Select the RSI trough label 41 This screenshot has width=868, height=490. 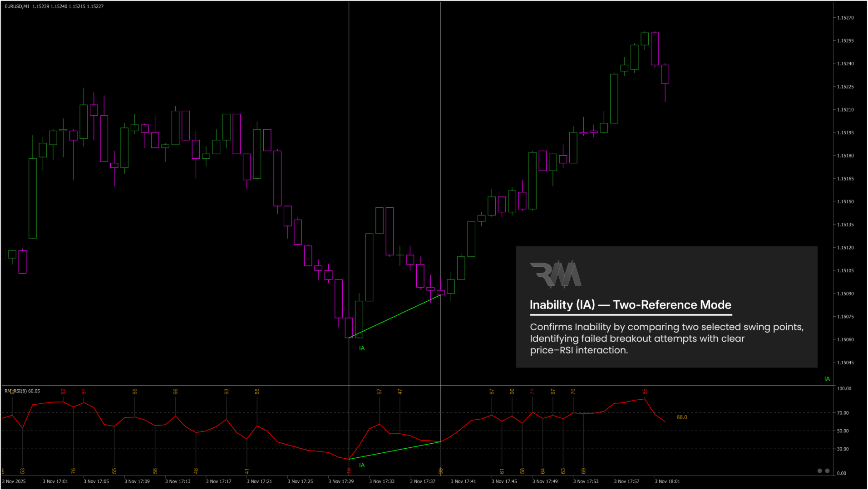247,471
